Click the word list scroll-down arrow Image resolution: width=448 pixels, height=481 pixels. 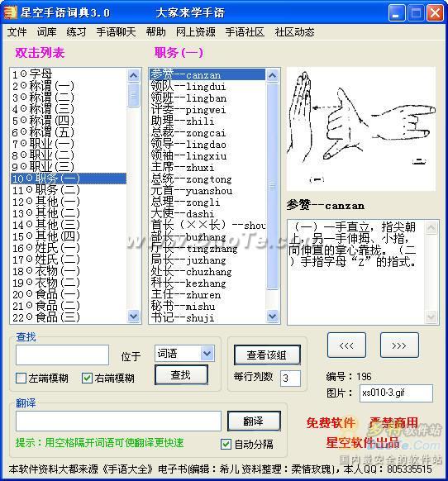[273, 316]
